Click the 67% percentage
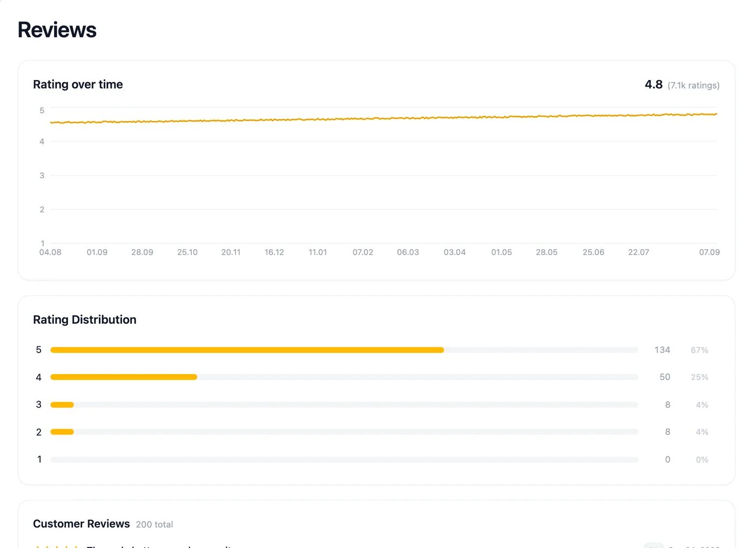This screenshot has height=548, width=756. [699, 350]
